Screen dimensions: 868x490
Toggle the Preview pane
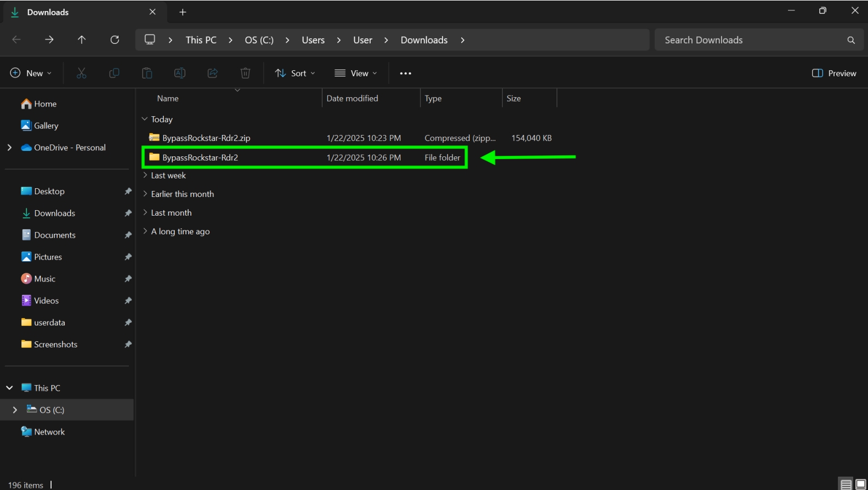tap(834, 73)
